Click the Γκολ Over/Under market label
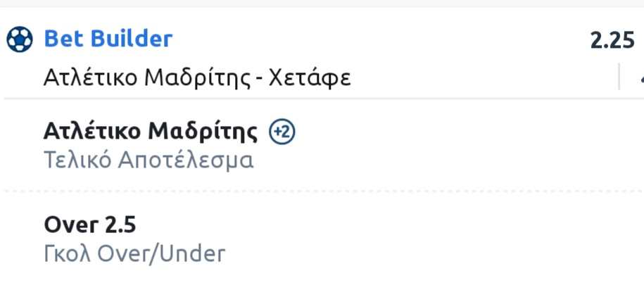 click(x=134, y=253)
